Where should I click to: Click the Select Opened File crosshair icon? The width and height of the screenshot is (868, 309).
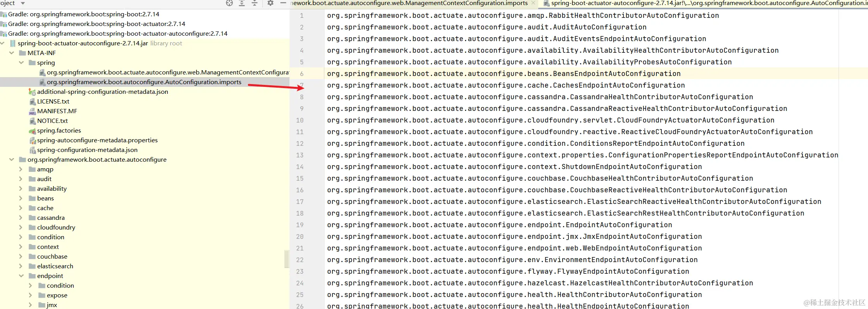click(229, 3)
